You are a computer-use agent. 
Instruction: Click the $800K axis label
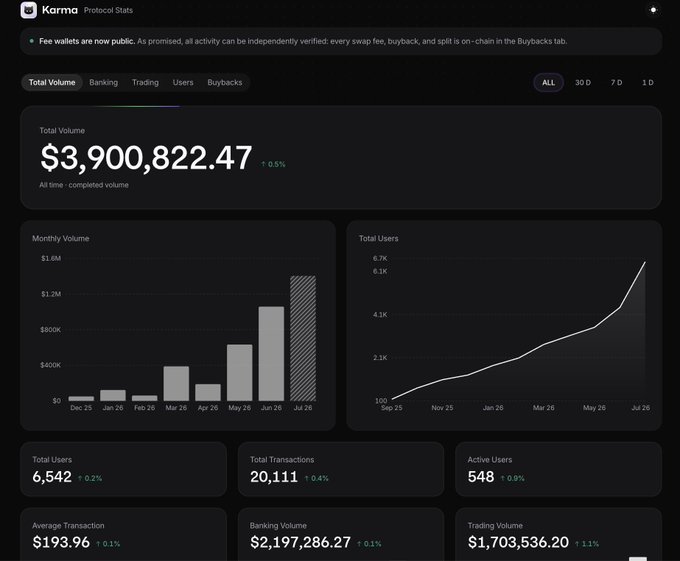pos(51,330)
